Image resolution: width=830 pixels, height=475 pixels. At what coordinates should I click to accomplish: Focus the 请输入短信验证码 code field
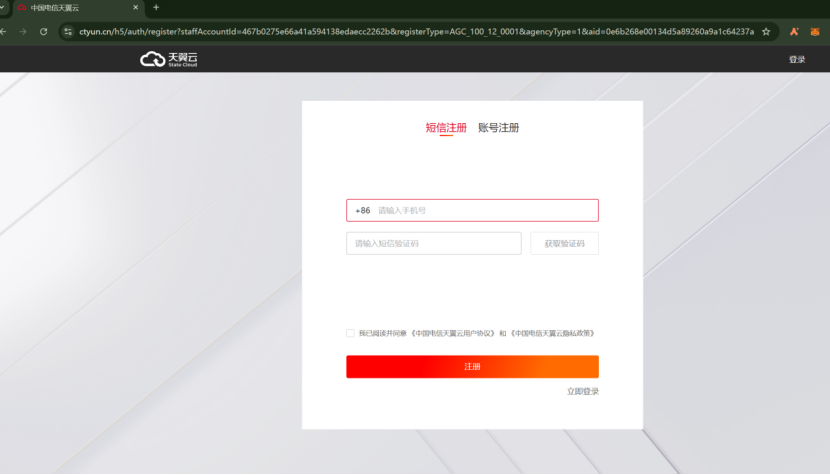[x=434, y=243]
